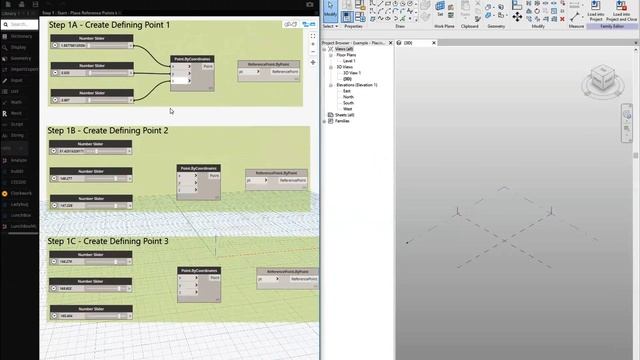Viewport: 640px width, 360px height.
Task: Expand the Families tree node
Action: (x=324, y=121)
